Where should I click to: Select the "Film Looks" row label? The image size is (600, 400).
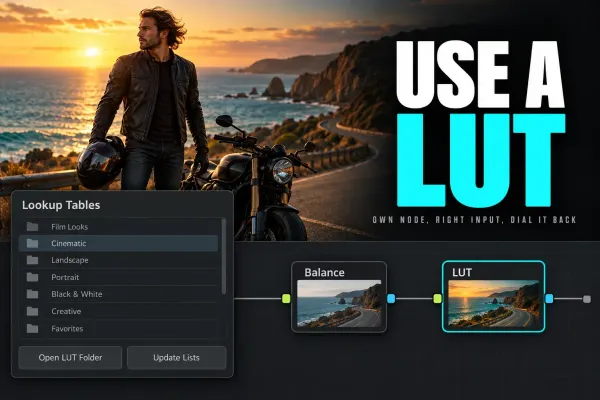[x=70, y=227]
